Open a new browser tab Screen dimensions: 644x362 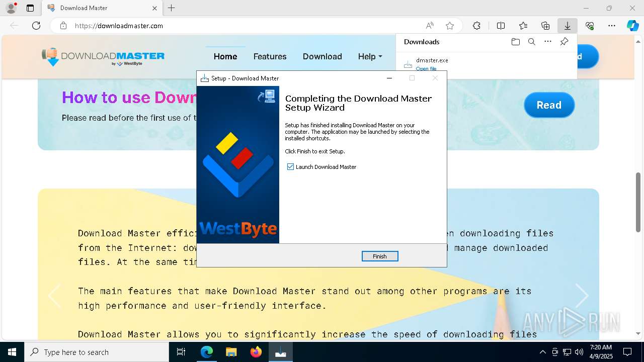[x=172, y=8]
